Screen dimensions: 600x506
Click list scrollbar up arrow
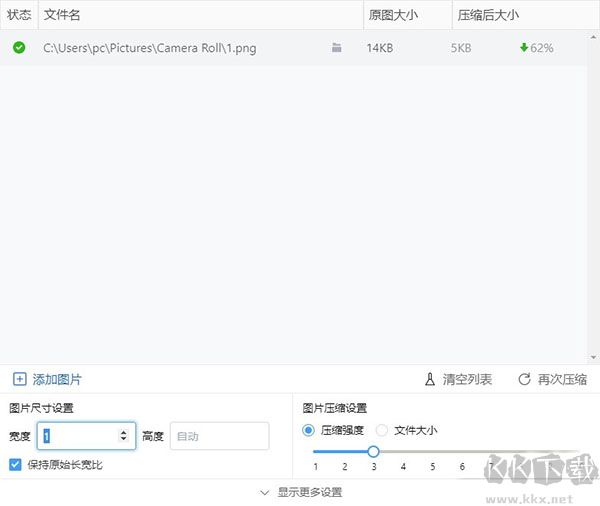point(593,38)
